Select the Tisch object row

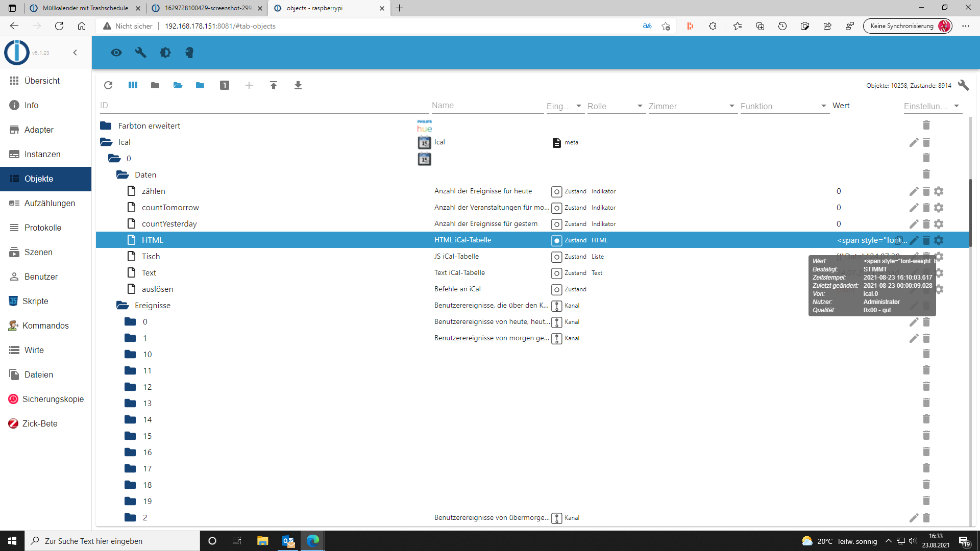(x=151, y=256)
